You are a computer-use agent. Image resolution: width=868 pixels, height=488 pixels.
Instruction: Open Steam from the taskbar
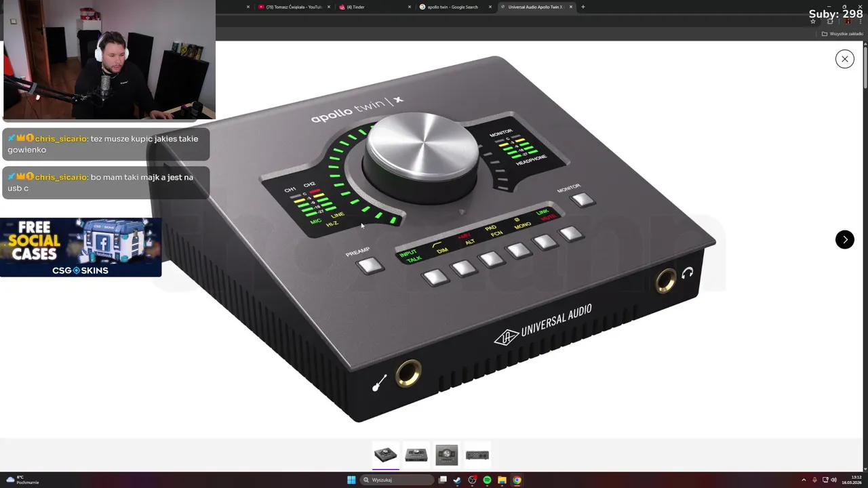click(x=458, y=480)
